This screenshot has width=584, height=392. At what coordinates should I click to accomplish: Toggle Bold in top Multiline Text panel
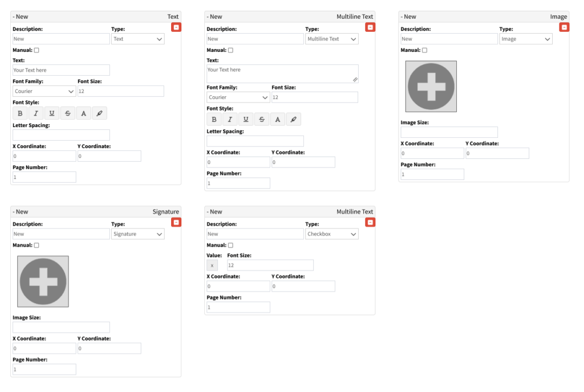point(214,120)
